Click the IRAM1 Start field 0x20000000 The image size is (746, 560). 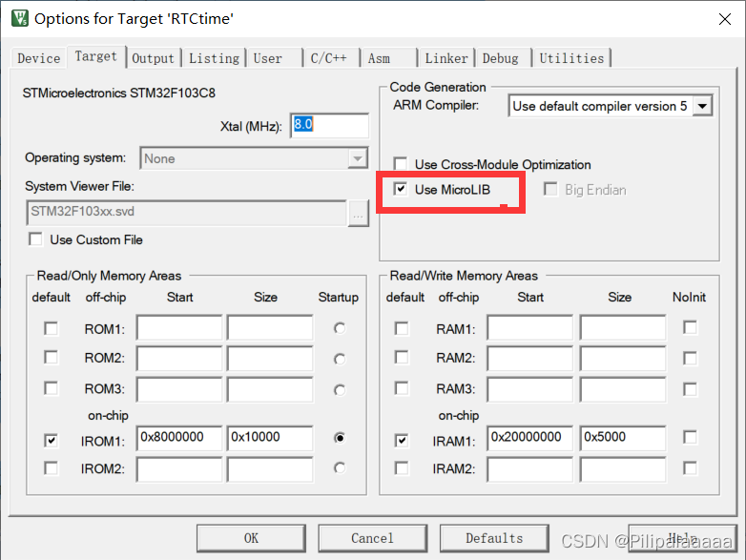pos(530,438)
